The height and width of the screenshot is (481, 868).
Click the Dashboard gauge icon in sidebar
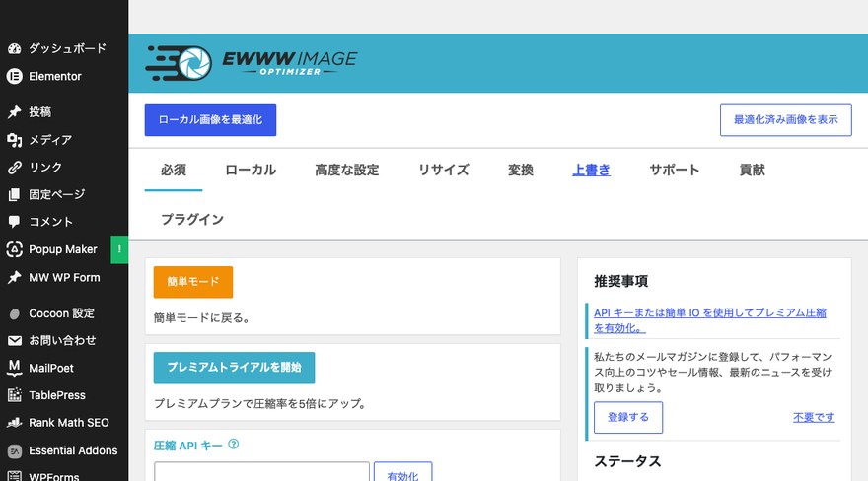15,48
